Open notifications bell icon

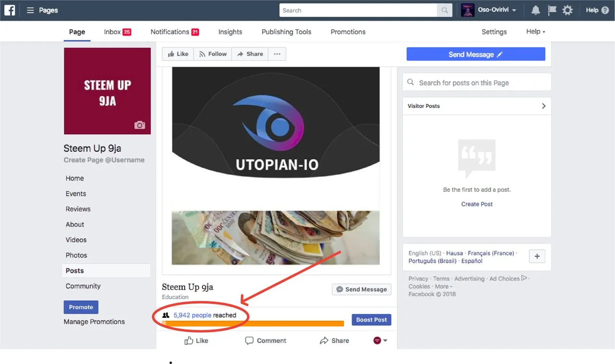[x=535, y=10]
